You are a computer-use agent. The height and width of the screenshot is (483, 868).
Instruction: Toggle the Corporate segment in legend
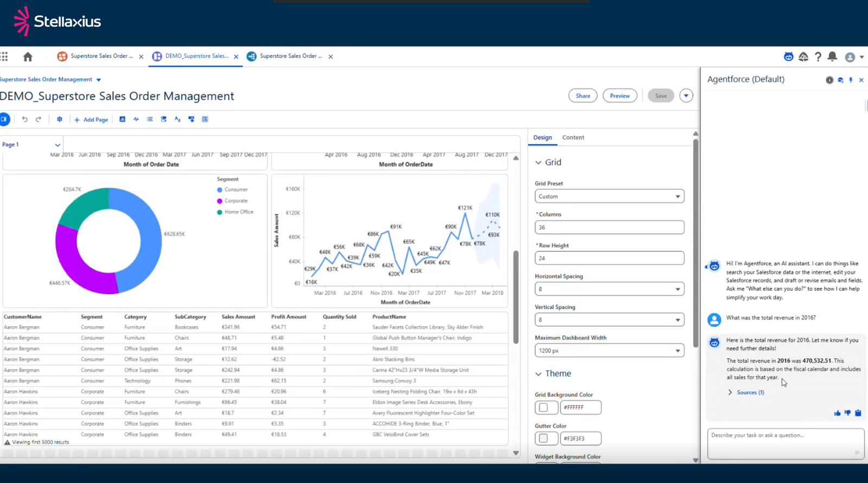coord(235,201)
